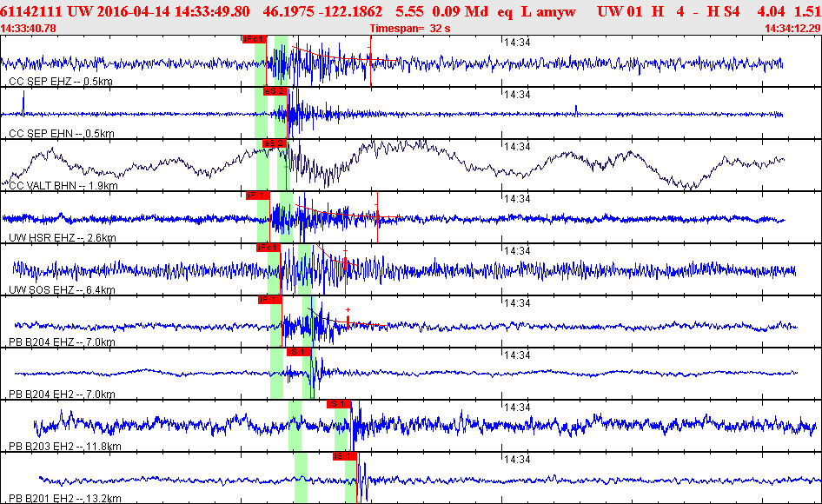The image size is (822, 504).
Task: Click the coda end marker on PB B204 EHZ
Action: click(348, 321)
